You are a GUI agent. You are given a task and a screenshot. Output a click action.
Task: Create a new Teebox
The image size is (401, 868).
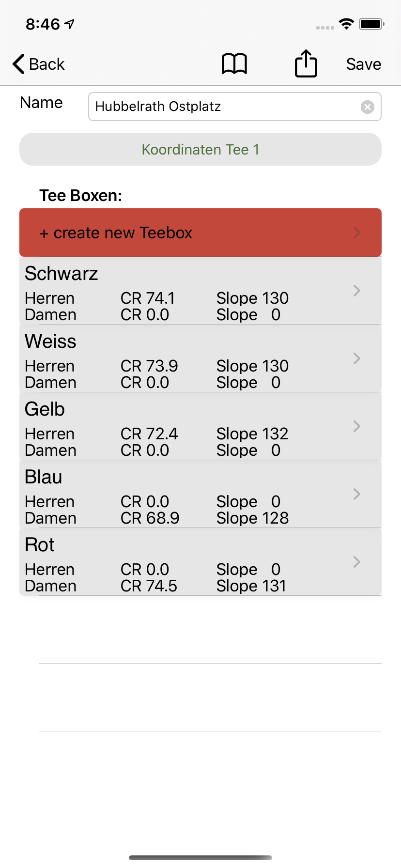(x=200, y=232)
